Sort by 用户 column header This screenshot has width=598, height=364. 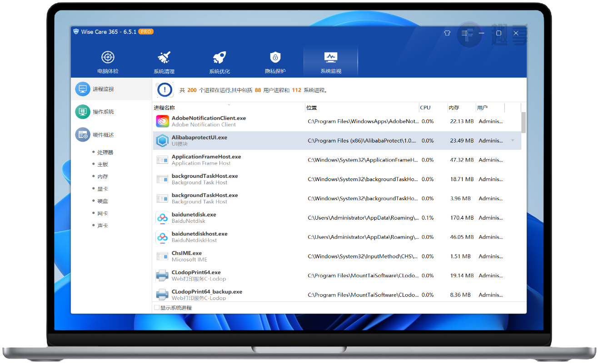coord(490,108)
